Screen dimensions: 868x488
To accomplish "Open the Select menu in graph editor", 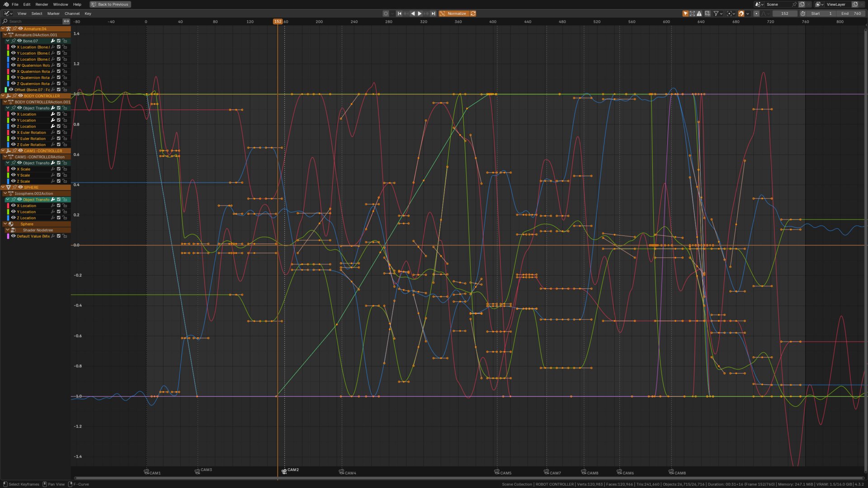I will click(x=37, y=14).
